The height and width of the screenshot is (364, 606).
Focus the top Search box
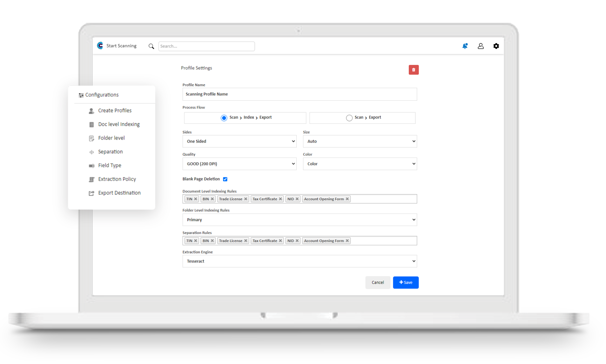coord(206,46)
